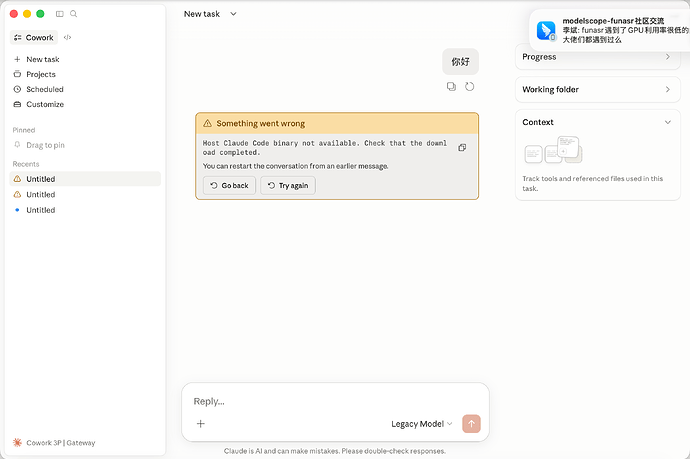Viewport: 690px width, 459px height.
Task: Collapse the Context panel
Action: tap(668, 122)
